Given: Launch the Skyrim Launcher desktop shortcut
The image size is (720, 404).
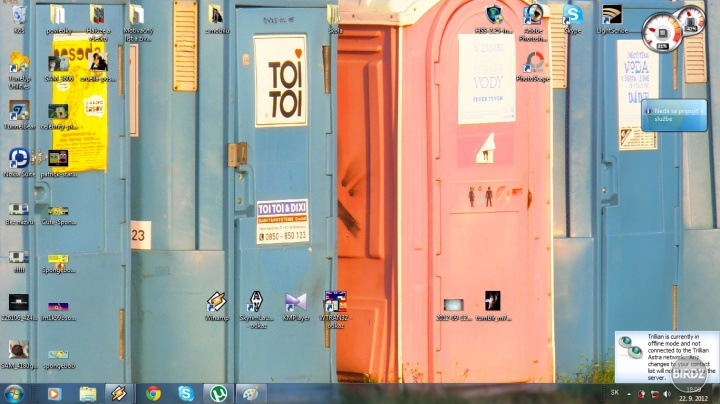Looking at the screenshot, I should point(256,309).
